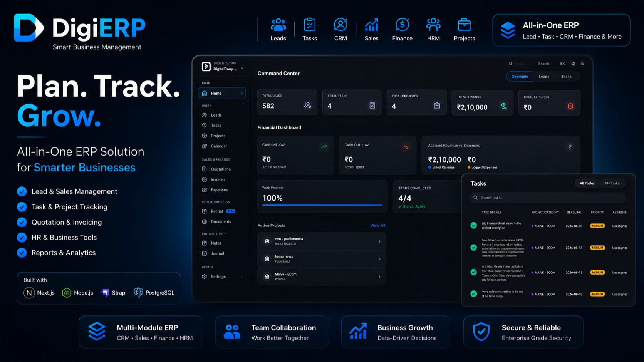
Task: Expand the Settings chevron in sidebar
Action: (x=242, y=277)
